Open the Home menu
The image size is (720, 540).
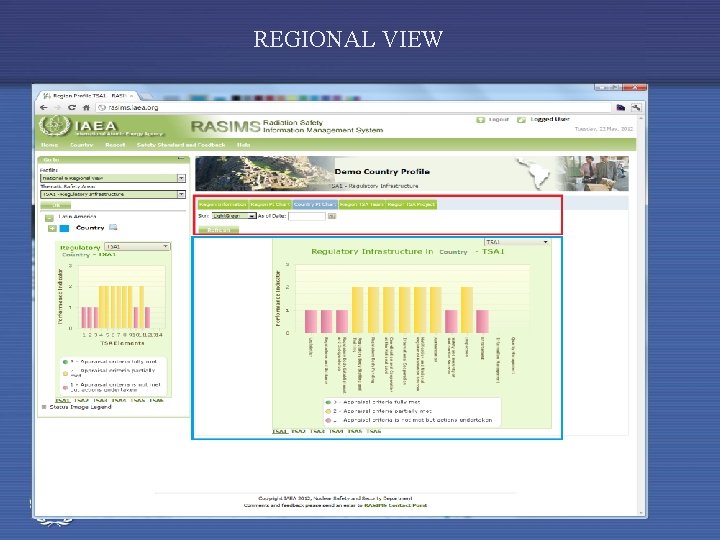50,145
